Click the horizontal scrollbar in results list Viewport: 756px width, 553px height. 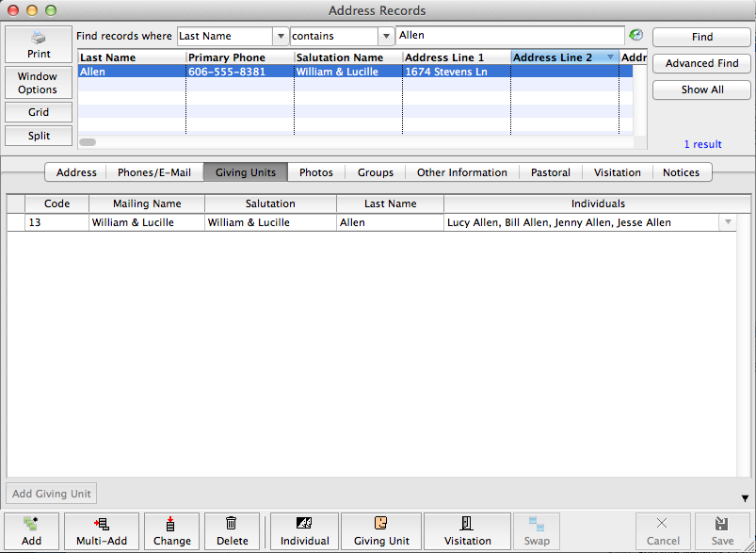[x=88, y=142]
